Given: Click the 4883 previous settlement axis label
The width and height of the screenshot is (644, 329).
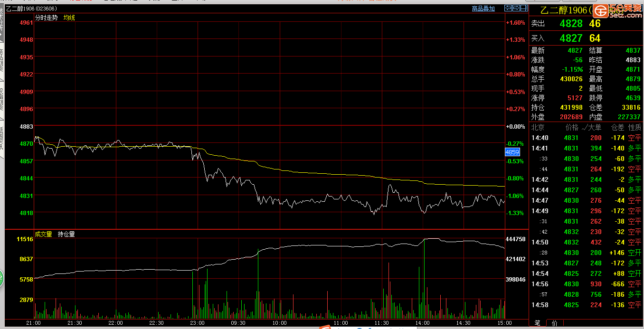Looking at the screenshot, I should click(26, 126).
